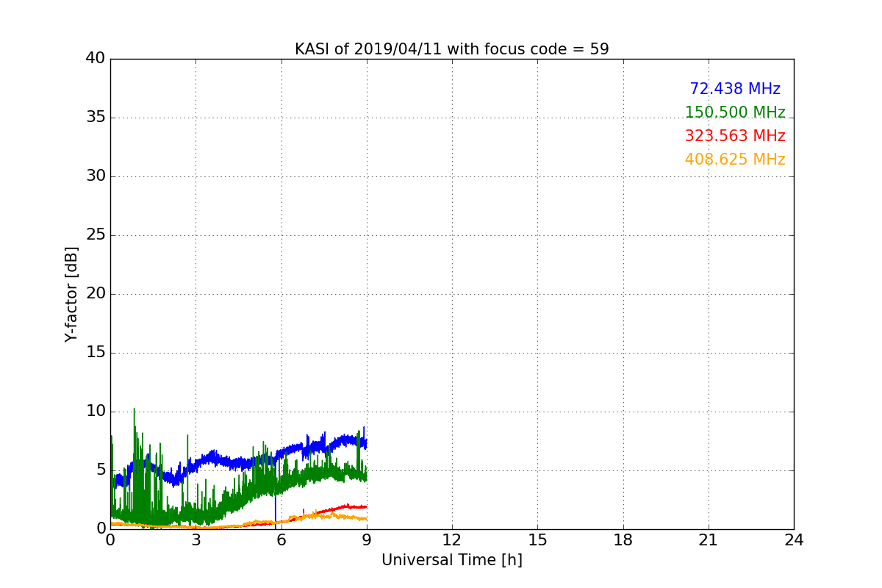Click the plot title mentioning KASI 2019/04/11
Screen dimensions: 882x588
click(451, 49)
